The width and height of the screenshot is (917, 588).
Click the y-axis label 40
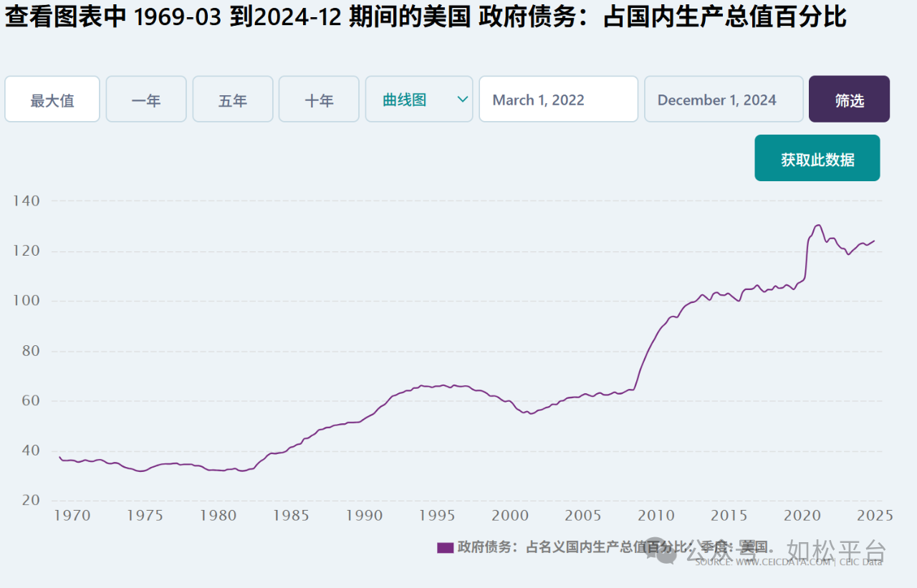pyautogui.click(x=30, y=450)
